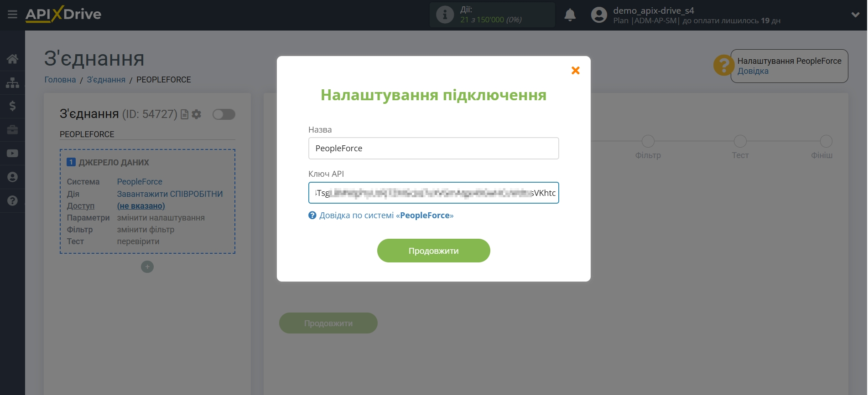Open the connections sitemap sidebar icon
This screenshot has height=395, width=868.
[12, 82]
